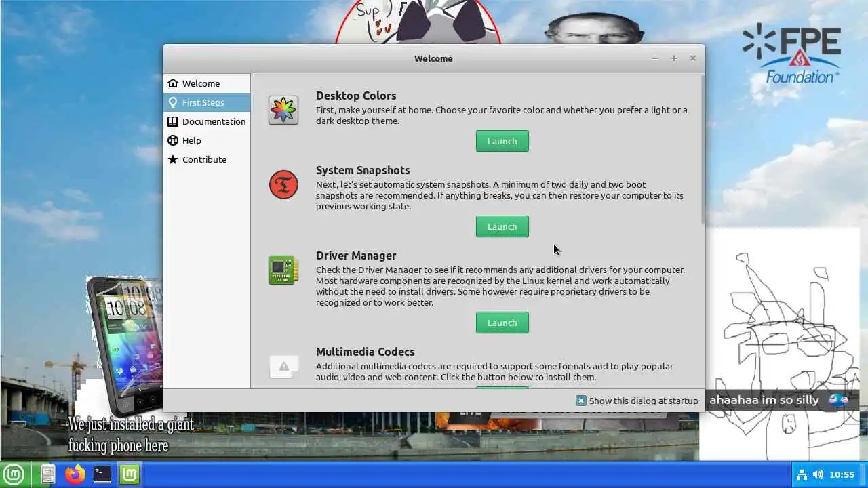Click the home icon beside Welcome
The image size is (868, 488).
(x=173, y=83)
